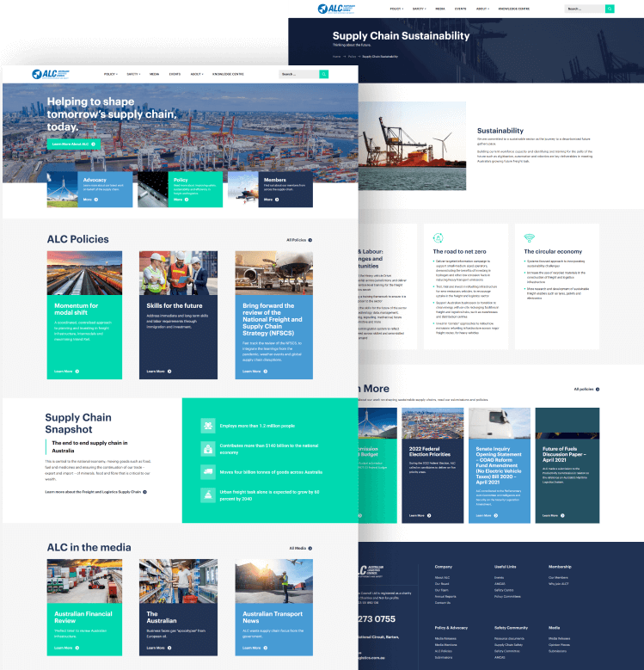
Task: Click the people icon beside Employs 1.2 million
Action: click(x=208, y=426)
